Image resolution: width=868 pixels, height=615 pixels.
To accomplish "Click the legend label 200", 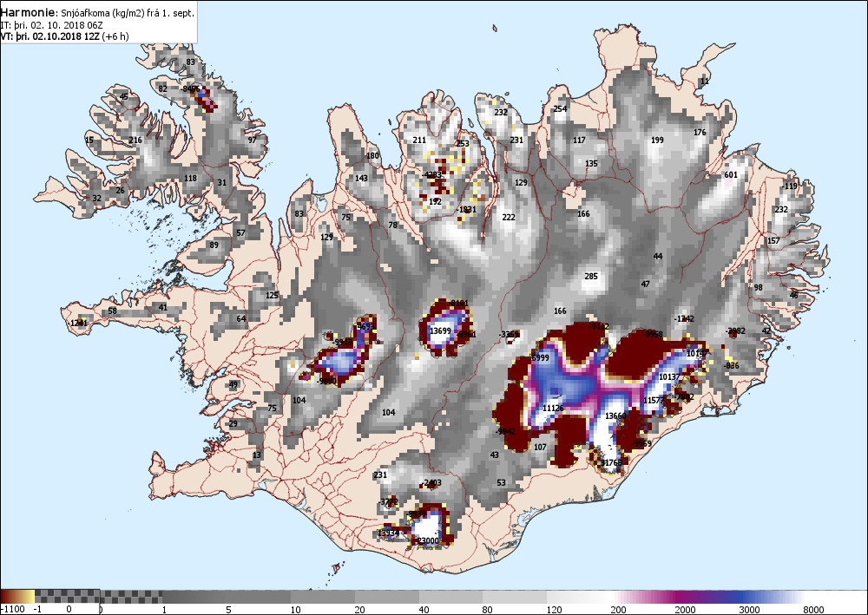I will click(x=619, y=610).
